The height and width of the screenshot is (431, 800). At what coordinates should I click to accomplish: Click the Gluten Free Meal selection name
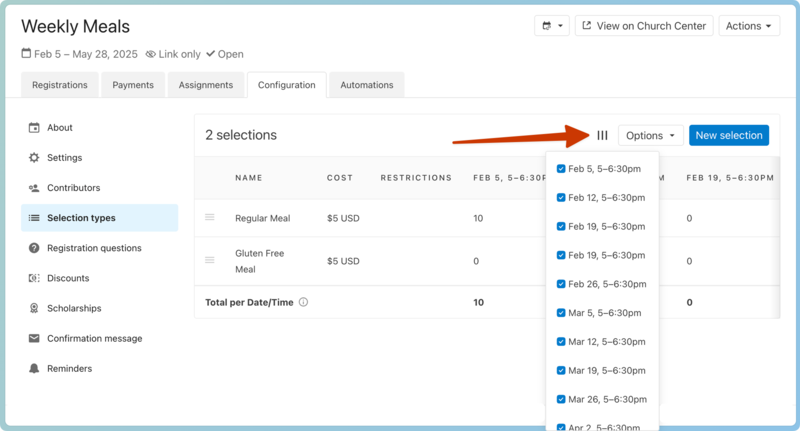click(260, 261)
